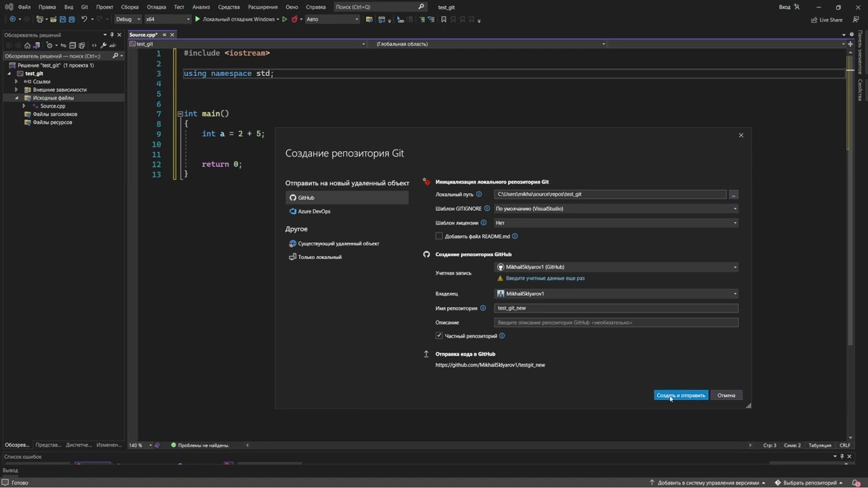Open the Владелец owner dropdown
Viewport: 868px width, 488px height.
pos(616,294)
